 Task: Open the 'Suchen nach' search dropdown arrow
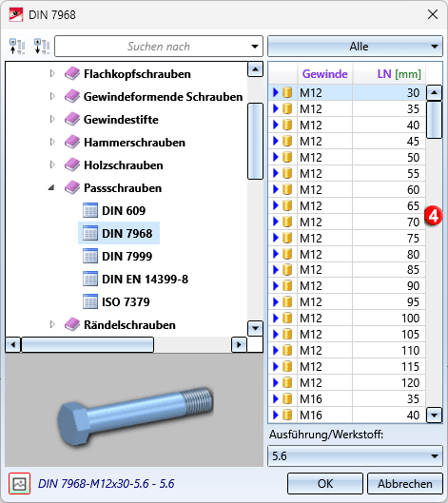pos(255,47)
